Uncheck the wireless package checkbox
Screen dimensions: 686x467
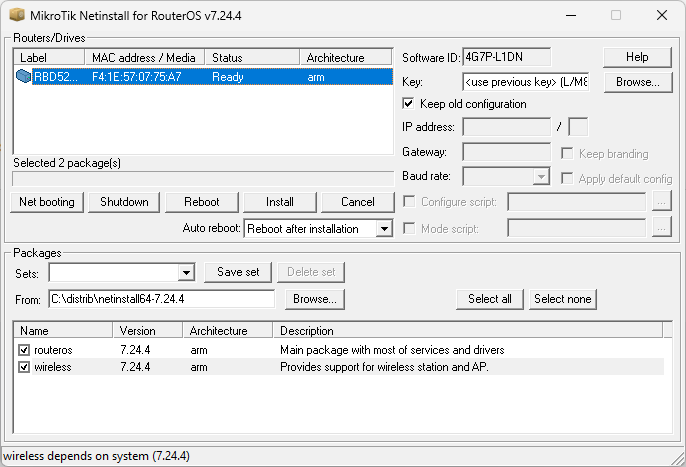click(x=24, y=367)
